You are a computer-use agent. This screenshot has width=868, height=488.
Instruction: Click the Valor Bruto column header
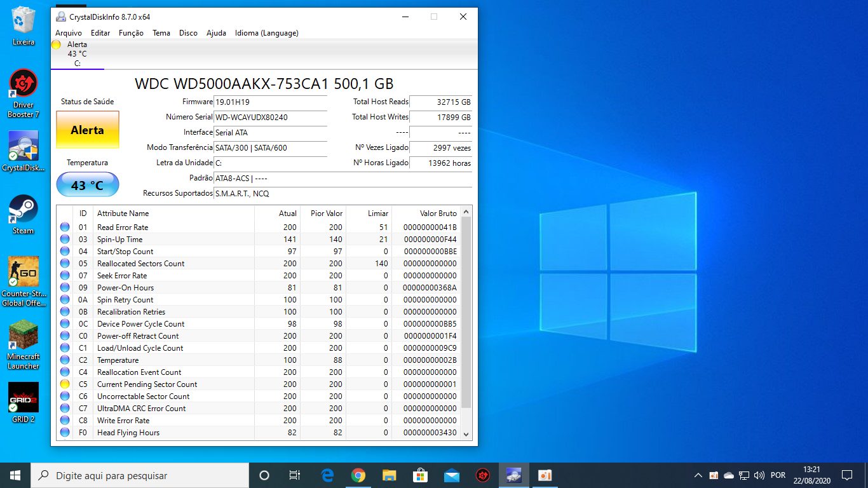click(426, 213)
